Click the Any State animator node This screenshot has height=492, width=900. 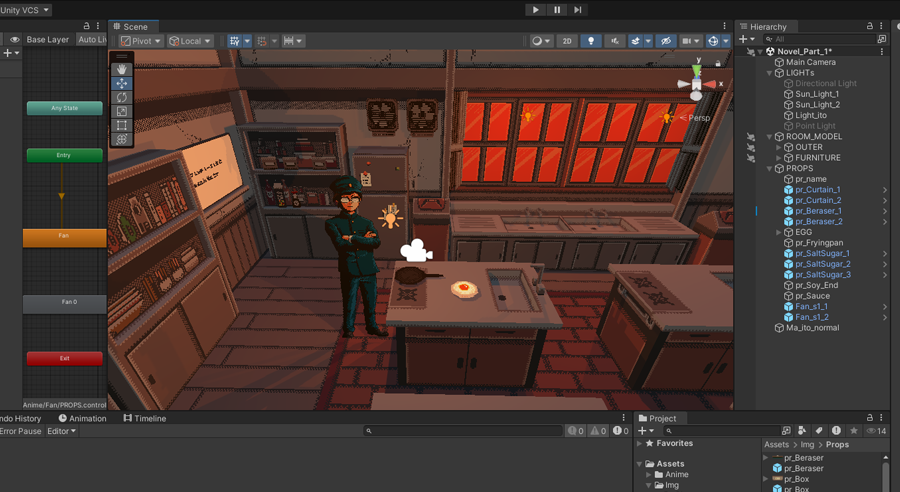[64, 108]
